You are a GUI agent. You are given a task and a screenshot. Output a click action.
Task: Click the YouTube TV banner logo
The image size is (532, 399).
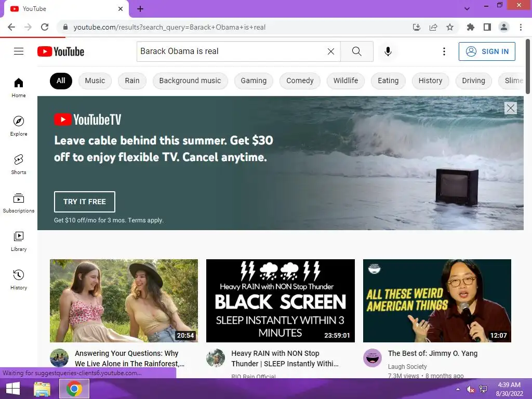click(87, 119)
